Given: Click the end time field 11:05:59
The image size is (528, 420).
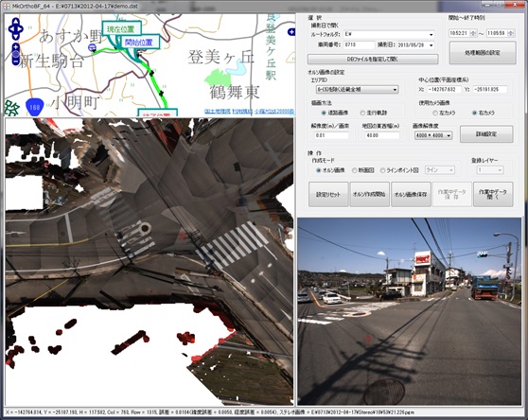Looking at the screenshot, I should (497, 33).
